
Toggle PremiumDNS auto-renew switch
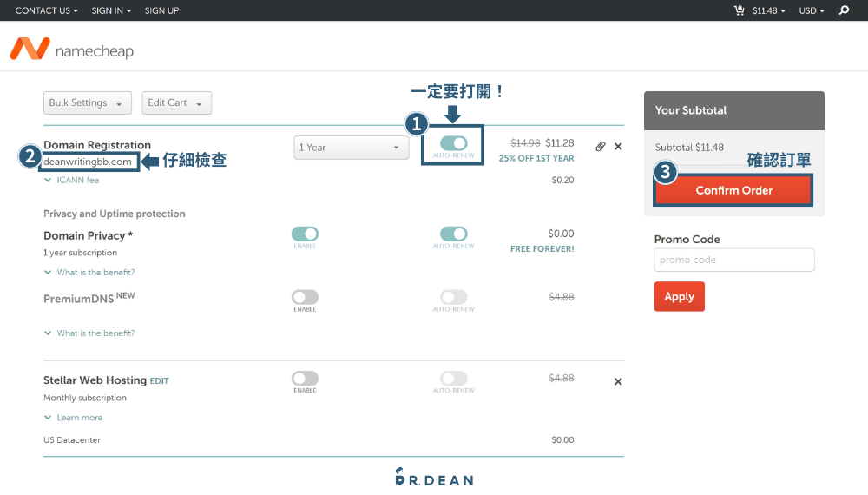pyautogui.click(x=453, y=297)
